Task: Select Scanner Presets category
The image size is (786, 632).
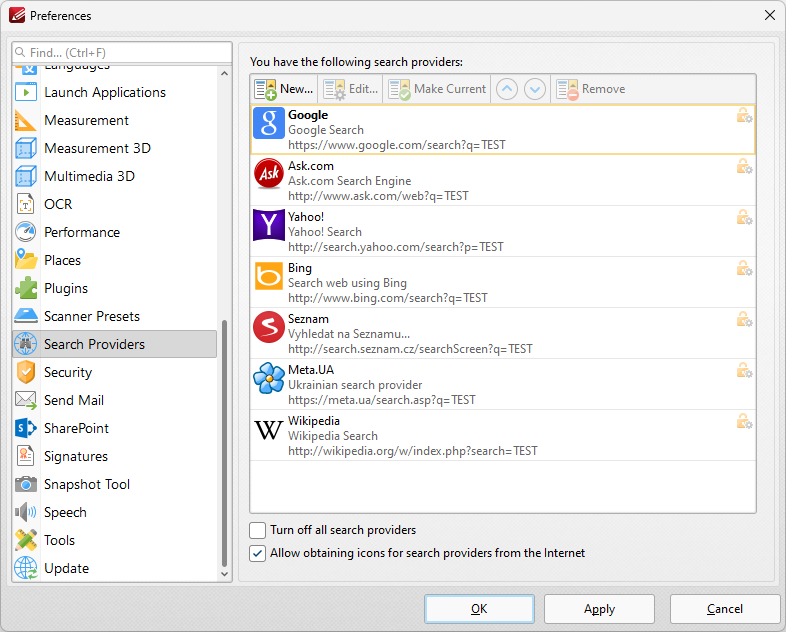Action: click(115, 316)
